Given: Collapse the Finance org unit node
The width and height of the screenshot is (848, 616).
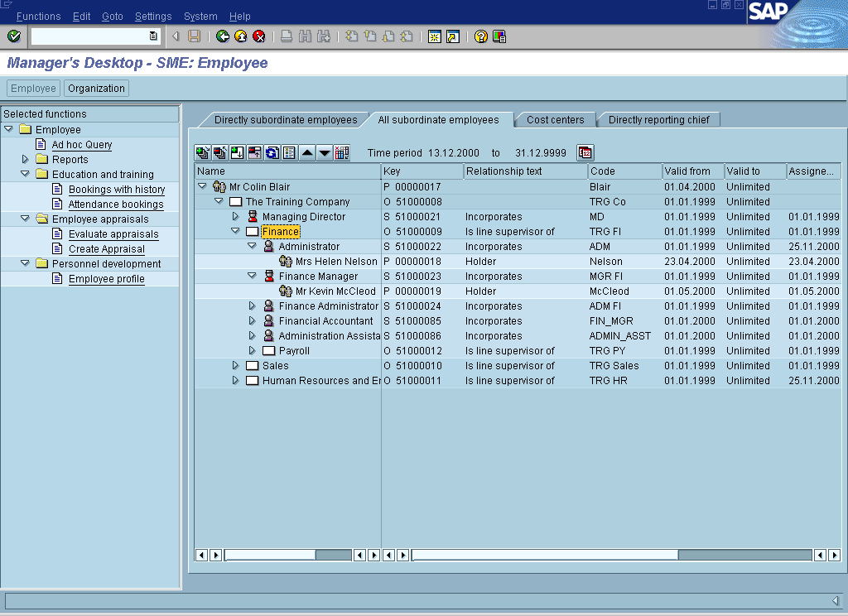Looking at the screenshot, I should click(x=235, y=231).
